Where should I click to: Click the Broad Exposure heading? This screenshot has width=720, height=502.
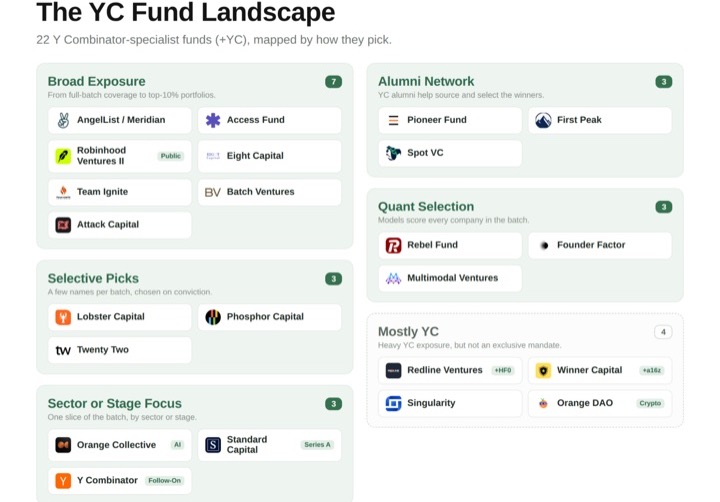96,81
